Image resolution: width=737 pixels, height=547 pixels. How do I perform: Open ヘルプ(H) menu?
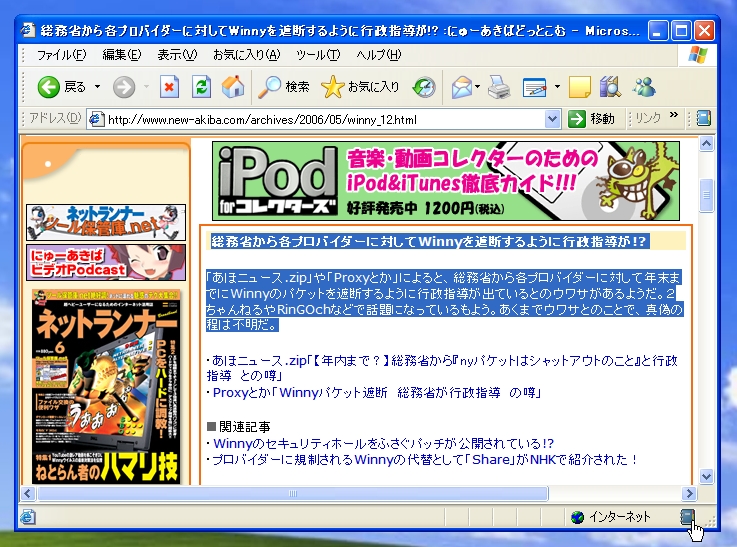coord(378,55)
